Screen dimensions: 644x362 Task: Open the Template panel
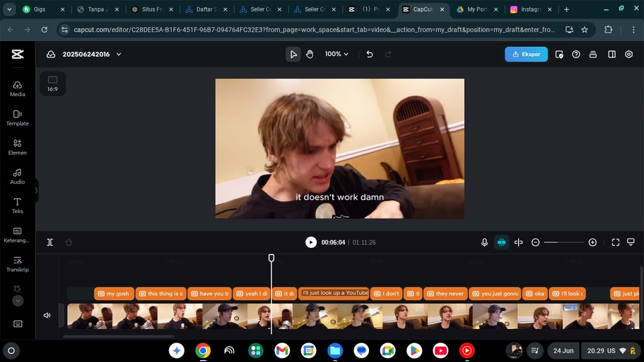[17, 118]
